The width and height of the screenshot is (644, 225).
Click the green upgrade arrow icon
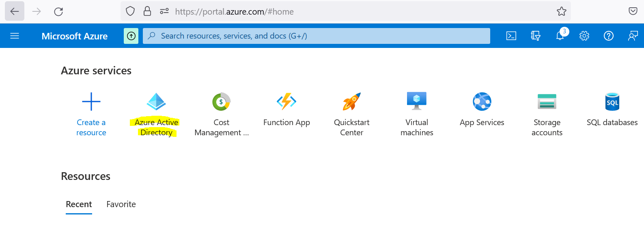[131, 36]
